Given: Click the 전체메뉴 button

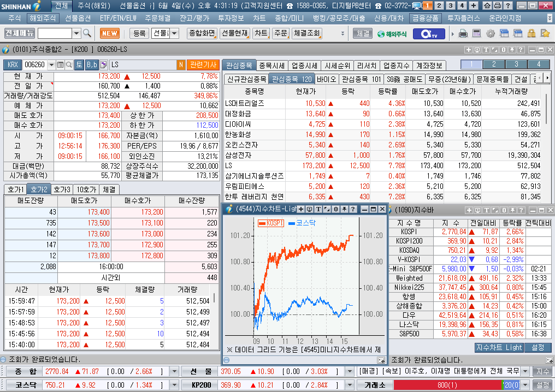Looking at the screenshot, I should (x=20, y=33).
